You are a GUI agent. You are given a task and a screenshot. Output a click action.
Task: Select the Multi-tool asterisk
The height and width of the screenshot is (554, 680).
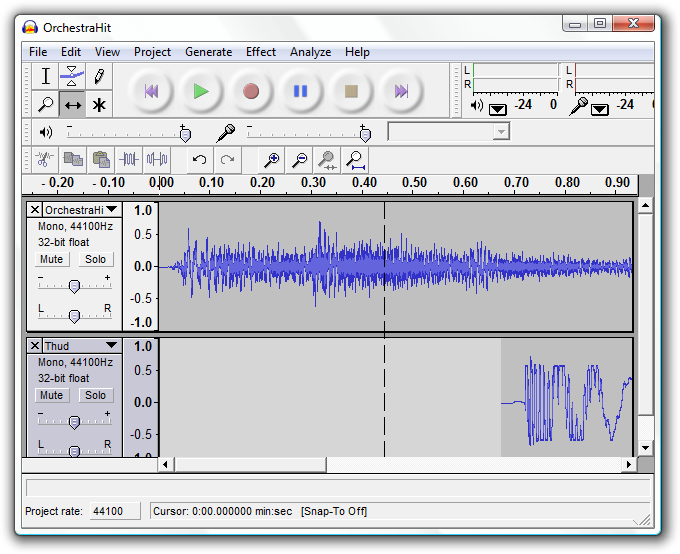(99, 104)
